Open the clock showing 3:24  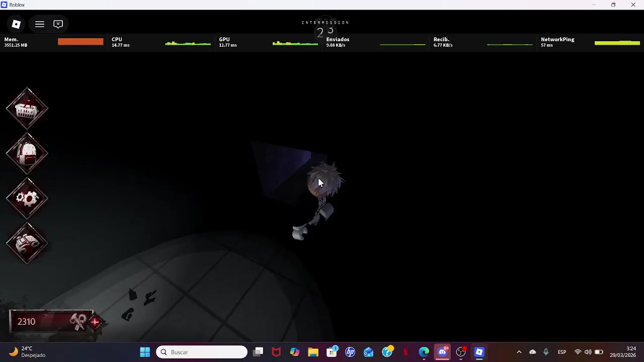[624, 352]
